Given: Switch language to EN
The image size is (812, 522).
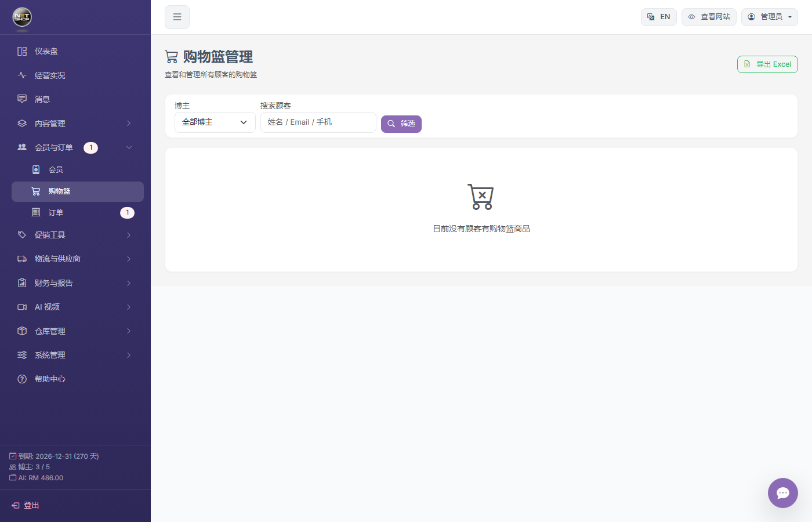Looking at the screenshot, I should [659, 17].
